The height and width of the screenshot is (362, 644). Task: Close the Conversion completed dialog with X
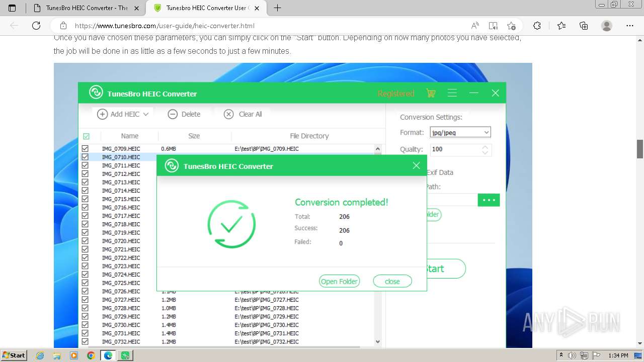tap(416, 165)
